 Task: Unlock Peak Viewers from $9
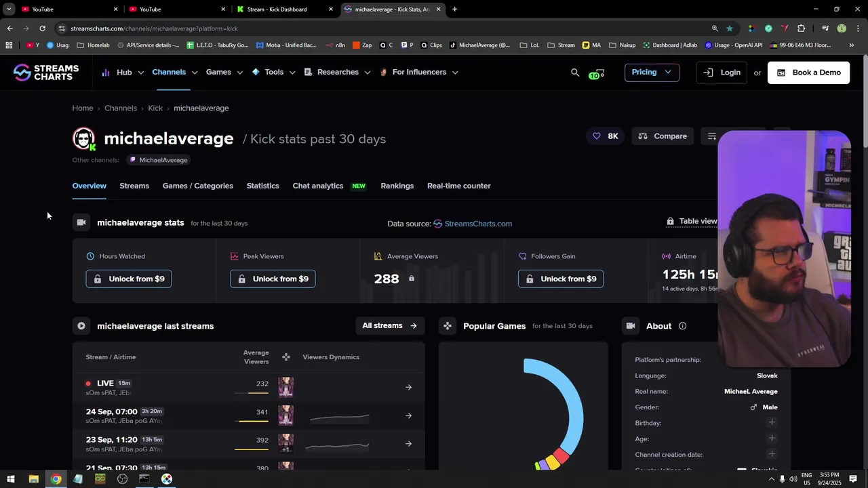(273, 279)
